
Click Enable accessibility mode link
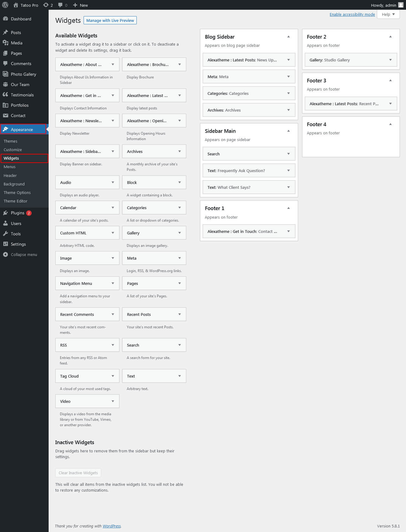click(x=352, y=14)
